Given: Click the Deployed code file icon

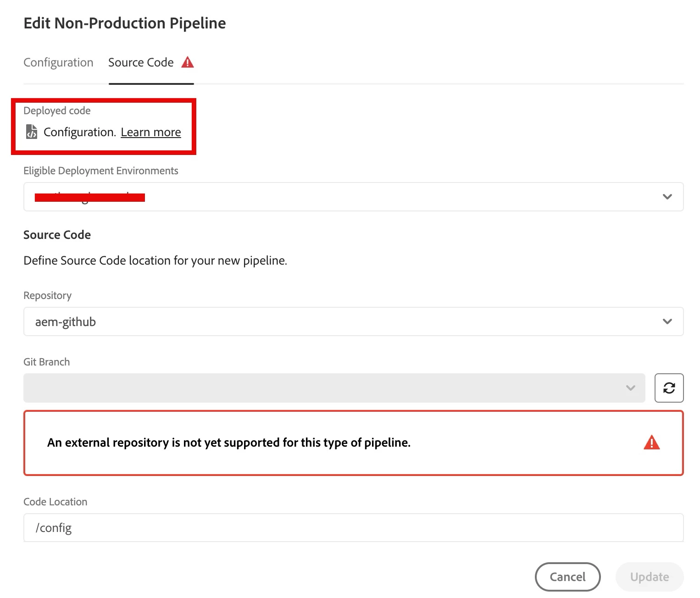Looking at the screenshot, I should (32, 132).
